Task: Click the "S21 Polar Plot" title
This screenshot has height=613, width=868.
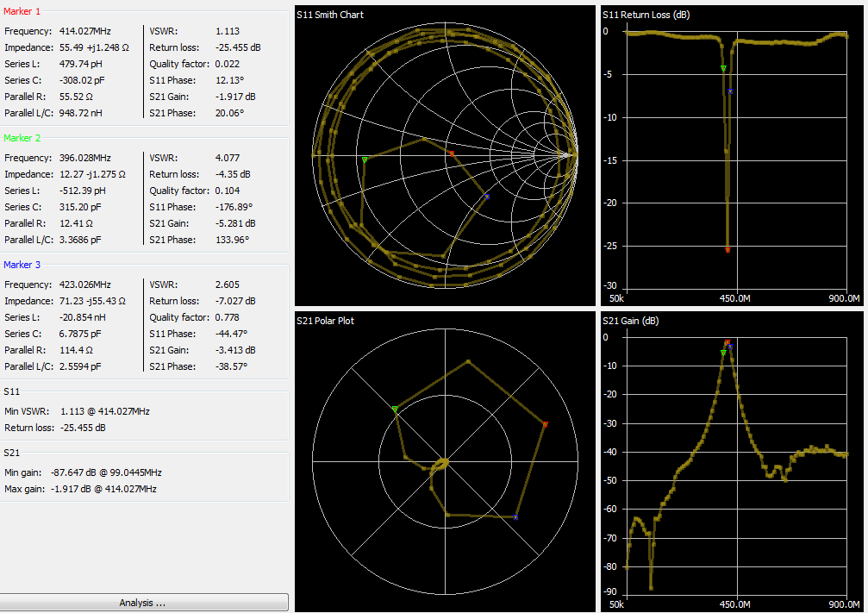Action: [x=326, y=322]
